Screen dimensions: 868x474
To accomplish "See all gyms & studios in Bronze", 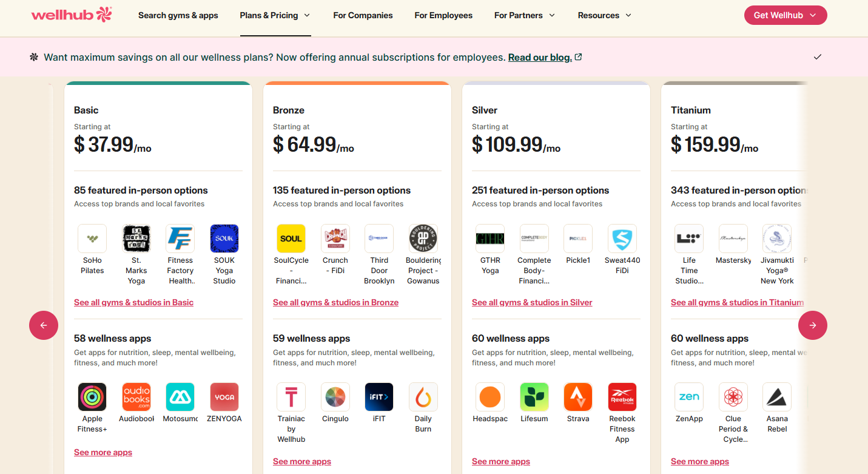I will coord(335,302).
